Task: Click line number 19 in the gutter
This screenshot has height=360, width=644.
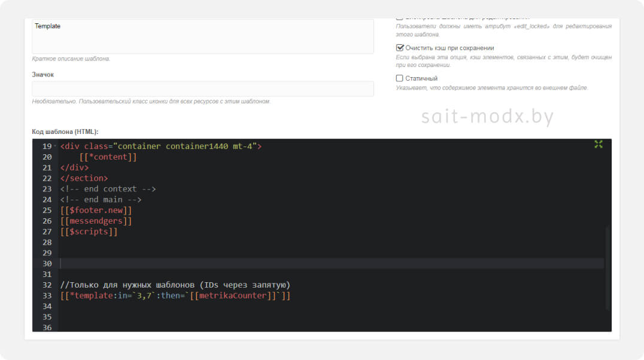Action: pyautogui.click(x=47, y=147)
